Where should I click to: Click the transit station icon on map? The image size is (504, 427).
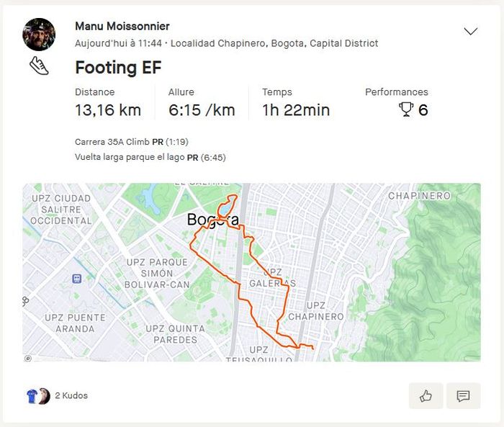pyautogui.click(x=76, y=278)
